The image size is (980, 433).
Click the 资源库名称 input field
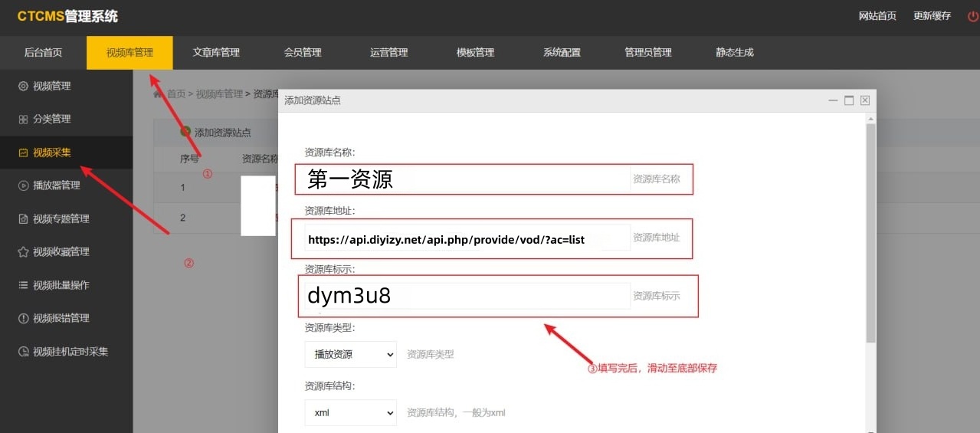coord(467,179)
